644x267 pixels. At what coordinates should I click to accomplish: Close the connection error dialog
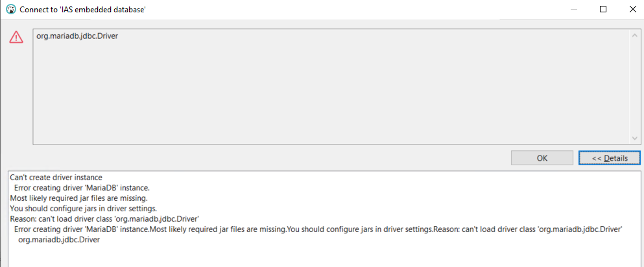point(632,10)
